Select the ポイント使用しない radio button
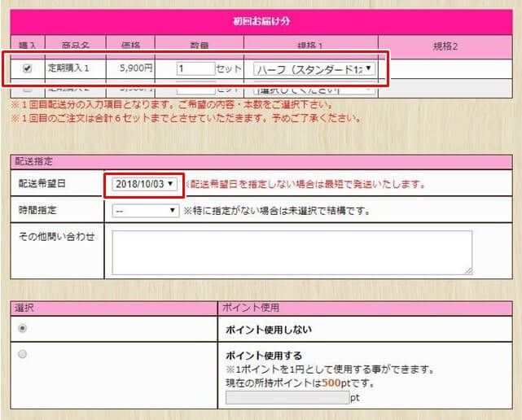This screenshot has width=522, height=420. pyautogui.click(x=22, y=329)
